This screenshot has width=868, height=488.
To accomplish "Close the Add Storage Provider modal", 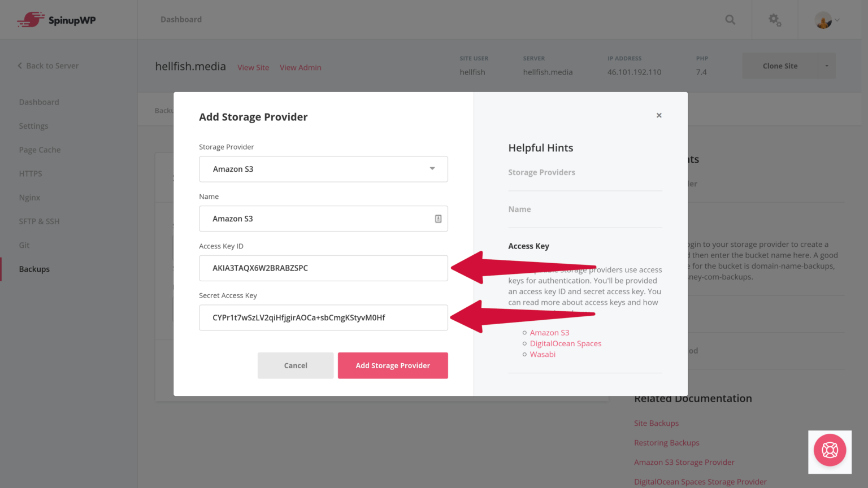I will click(658, 115).
